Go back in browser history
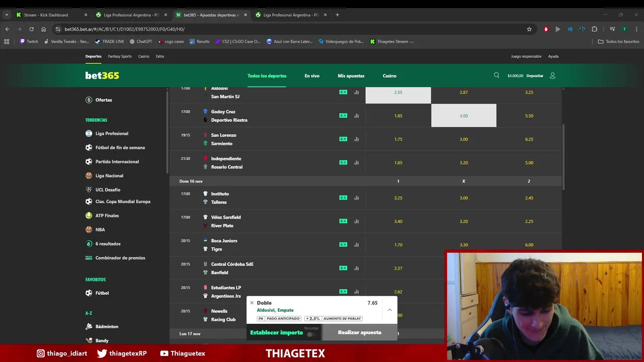The height and width of the screenshot is (362, 644). (x=7, y=29)
